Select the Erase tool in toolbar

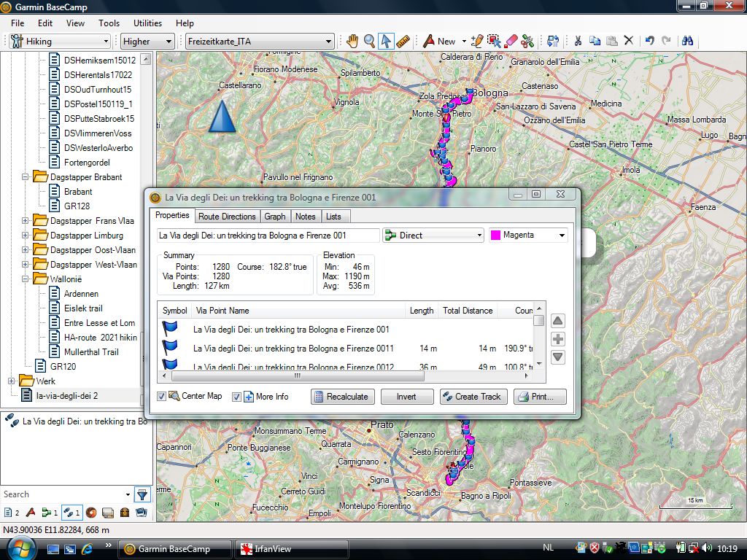pyautogui.click(x=511, y=42)
